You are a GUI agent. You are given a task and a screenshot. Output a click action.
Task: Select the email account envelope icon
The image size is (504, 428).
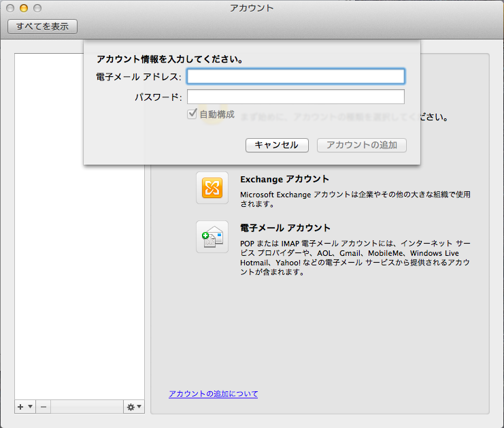(212, 237)
